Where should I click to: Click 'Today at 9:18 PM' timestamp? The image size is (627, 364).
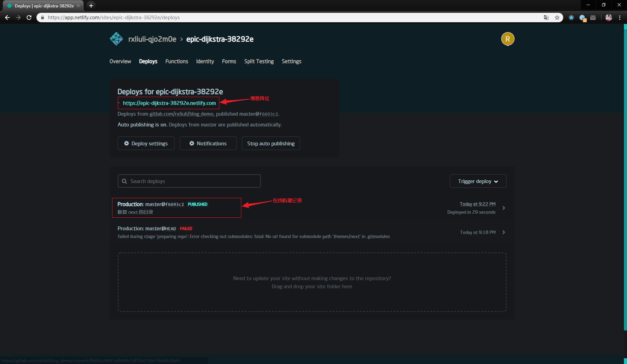point(478,233)
